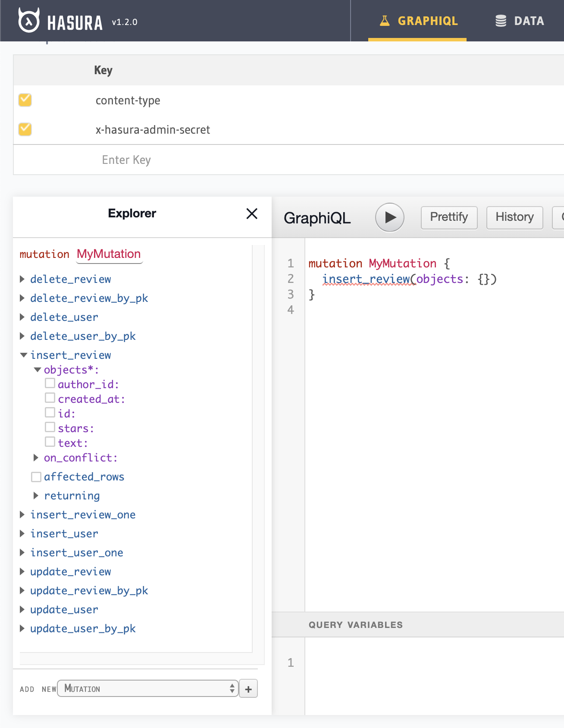Expand the insert_review_one mutation
Image resolution: width=564 pixels, height=728 pixels.
click(22, 515)
